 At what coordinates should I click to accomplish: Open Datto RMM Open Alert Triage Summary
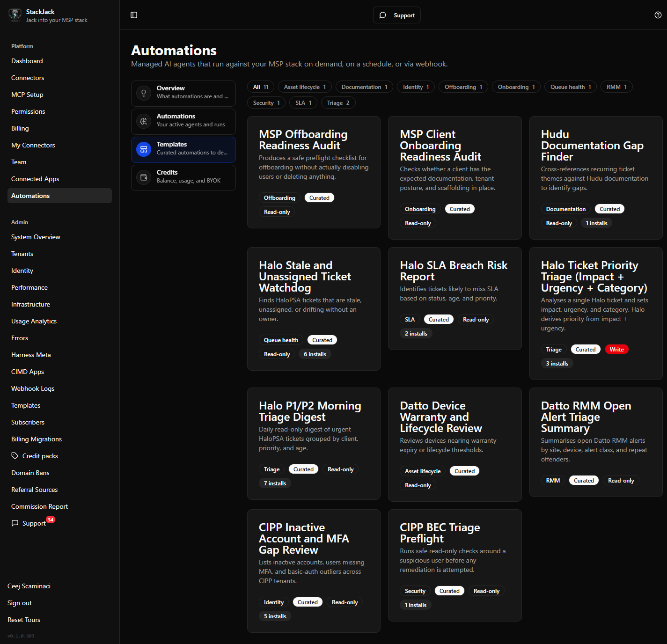[x=596, y=442]
